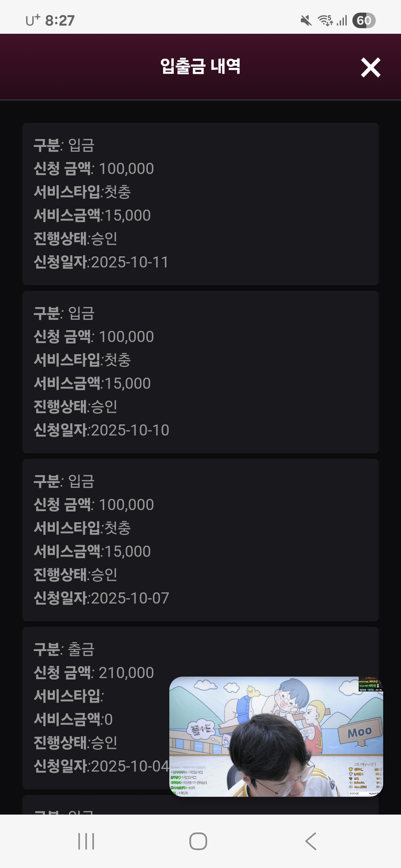
Task: Tap the 출금 label in withdrawal record
Action: point(81,650)
